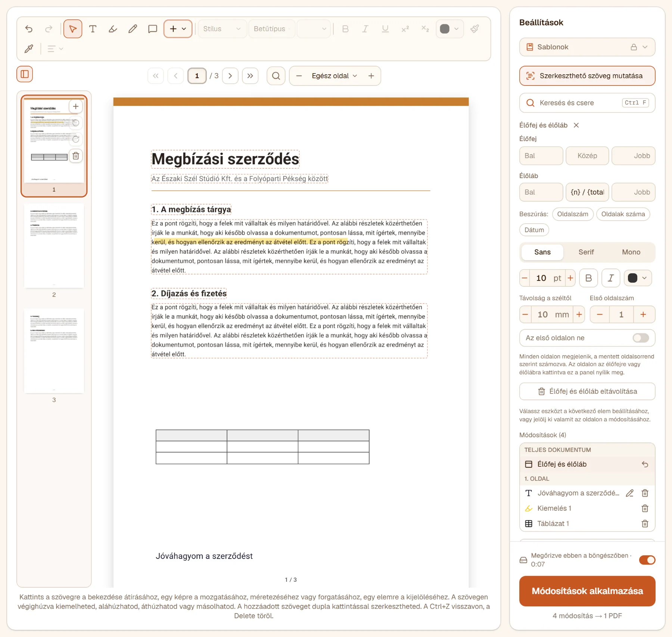Jump to the last page
Image resolution: width=672 pixels, height=637 pixels.
(250, 76)
